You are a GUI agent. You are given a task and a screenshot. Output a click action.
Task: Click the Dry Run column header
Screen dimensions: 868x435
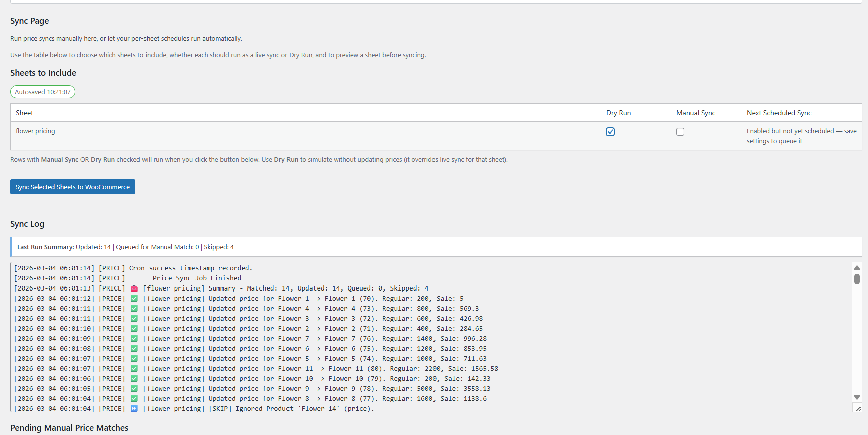[618, 113]
